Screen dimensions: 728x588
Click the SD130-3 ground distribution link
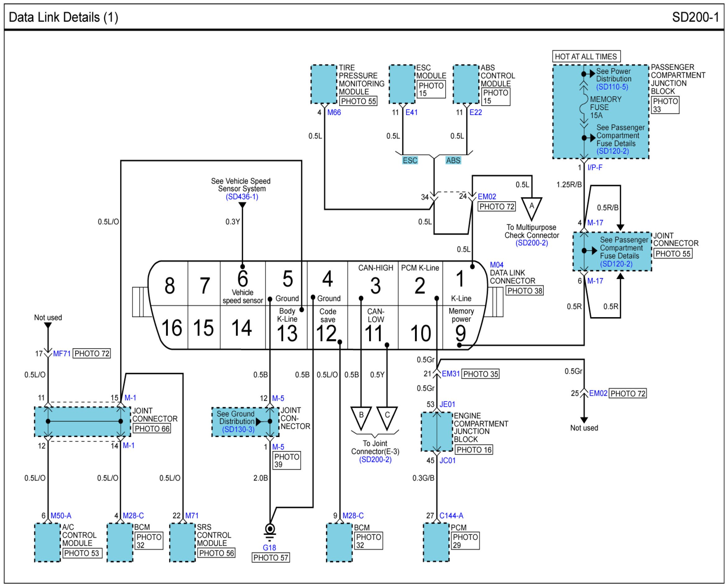tap(238, 430)
